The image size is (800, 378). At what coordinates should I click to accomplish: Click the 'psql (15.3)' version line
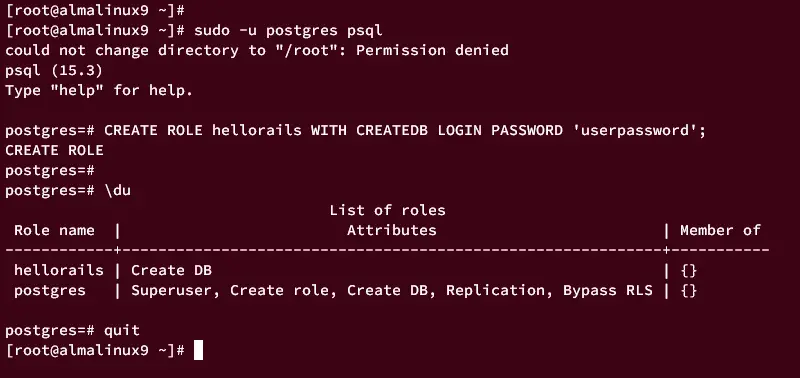tap(54, 70)
